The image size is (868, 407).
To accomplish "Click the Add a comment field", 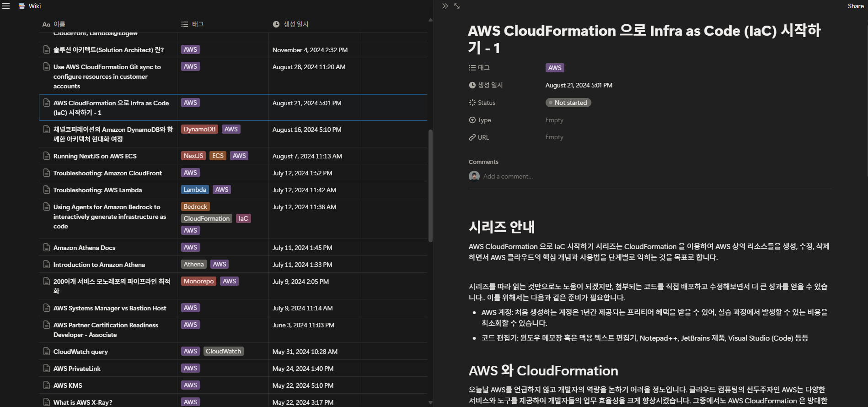I will 508,176.
